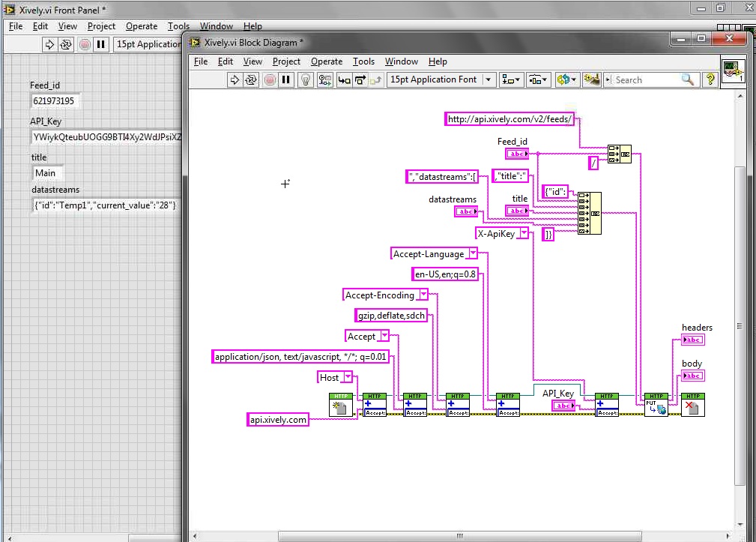Click the en-US,en;q=0.8 string constant
The height and width of the screenshot is (542, 756).
coord(446,274)
